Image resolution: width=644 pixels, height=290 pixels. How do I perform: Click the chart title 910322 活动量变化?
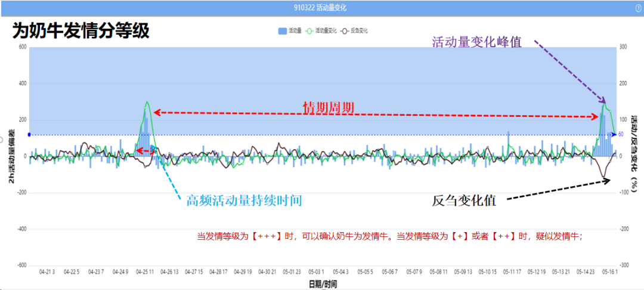point(321,8)
